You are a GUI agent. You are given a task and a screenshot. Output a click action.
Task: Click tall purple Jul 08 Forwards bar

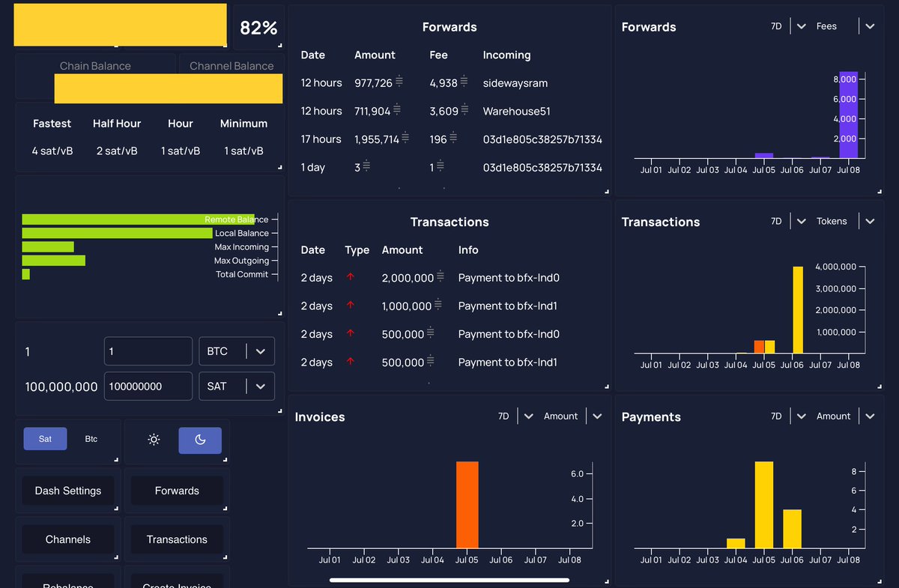[x=848, y=115]
